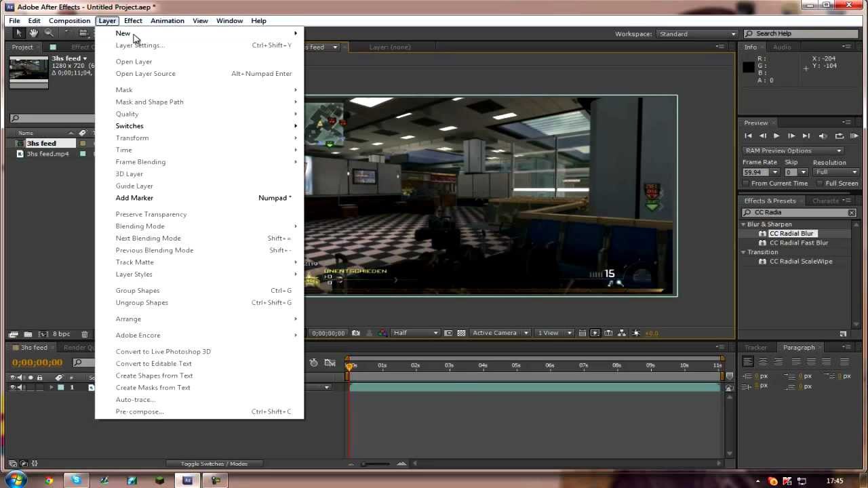Collapse Blur & Sharpen effects category
Image resolution: width=868 pixels, height=488 pixels.
click(x=744, y=224)
